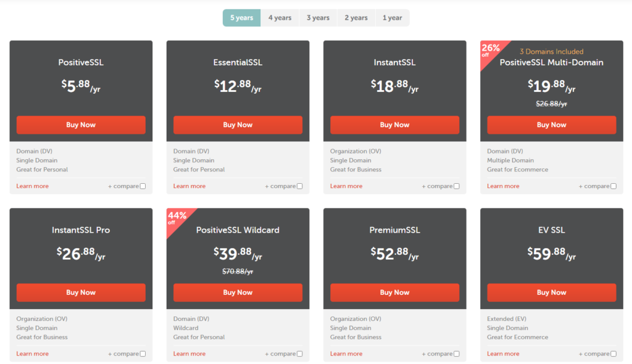Click the $39.88/yr price
This screenshot has width=632, height=364.
click(x=238, y=254)
